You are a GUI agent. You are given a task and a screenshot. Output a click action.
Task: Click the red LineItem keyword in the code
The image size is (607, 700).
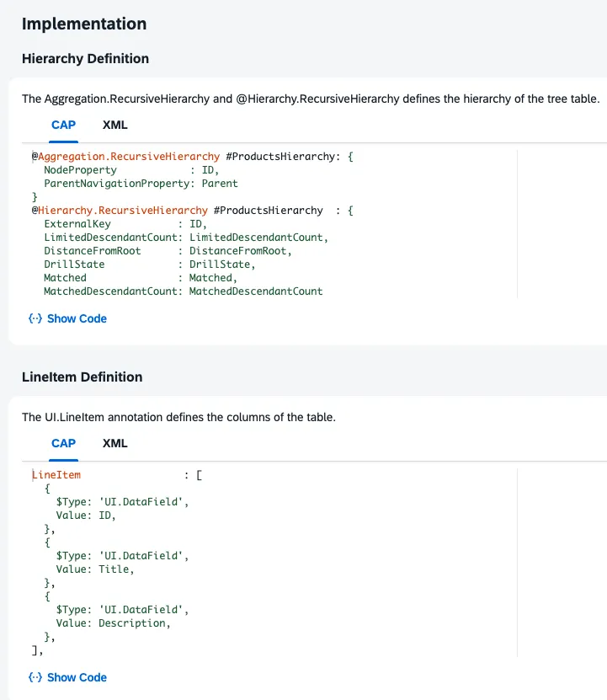(x=56, y=475)
